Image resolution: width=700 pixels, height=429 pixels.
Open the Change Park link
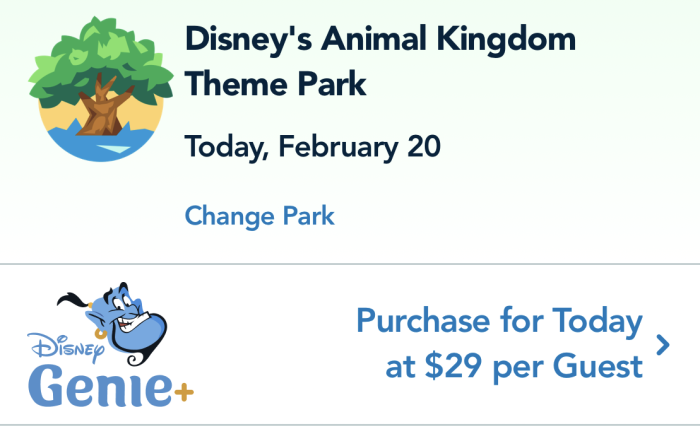pos(259,217)
